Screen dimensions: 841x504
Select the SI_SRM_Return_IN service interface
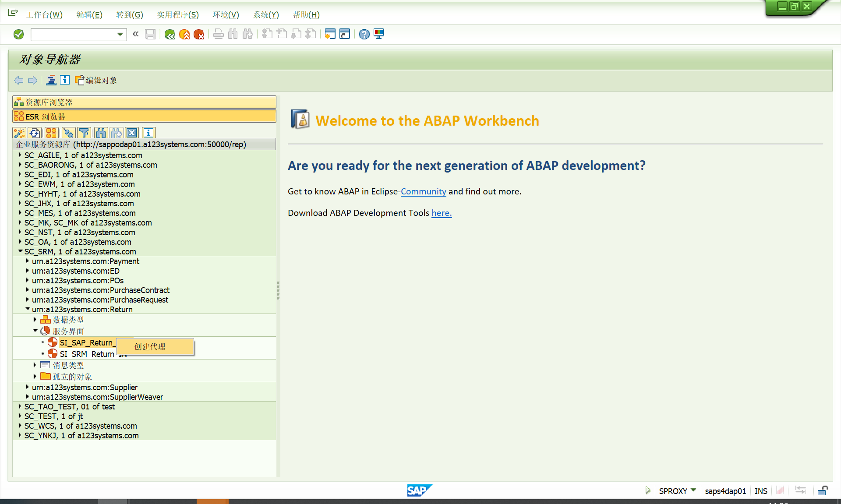(93, 354)
